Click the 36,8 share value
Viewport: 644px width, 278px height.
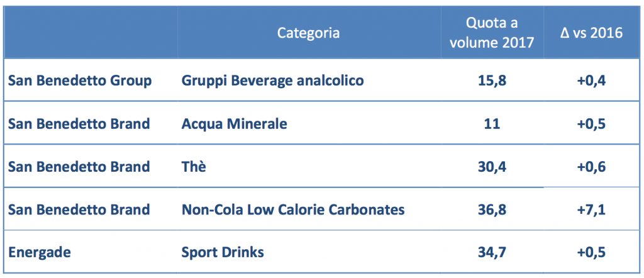pos(492,210)
